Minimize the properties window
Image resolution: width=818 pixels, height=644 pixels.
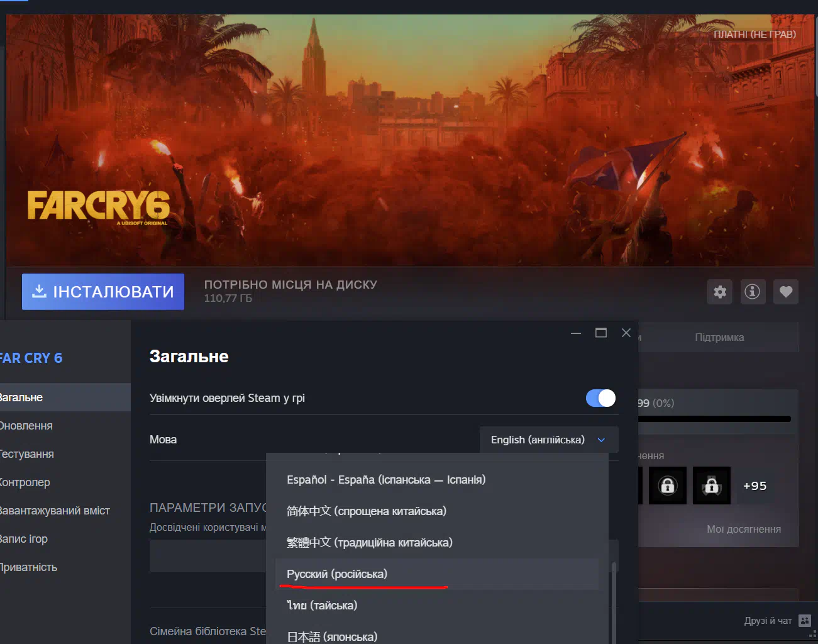[576, 333]
